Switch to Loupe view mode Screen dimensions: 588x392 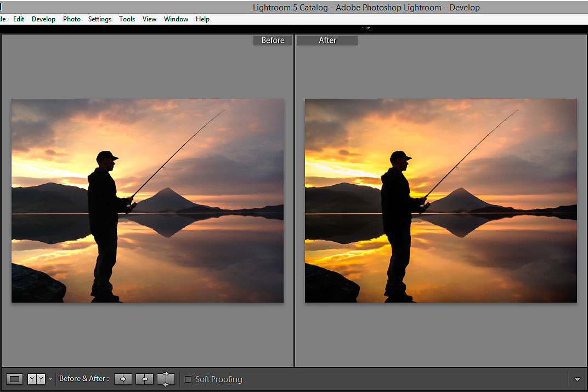pyautogui.click(x=15, y=379)
